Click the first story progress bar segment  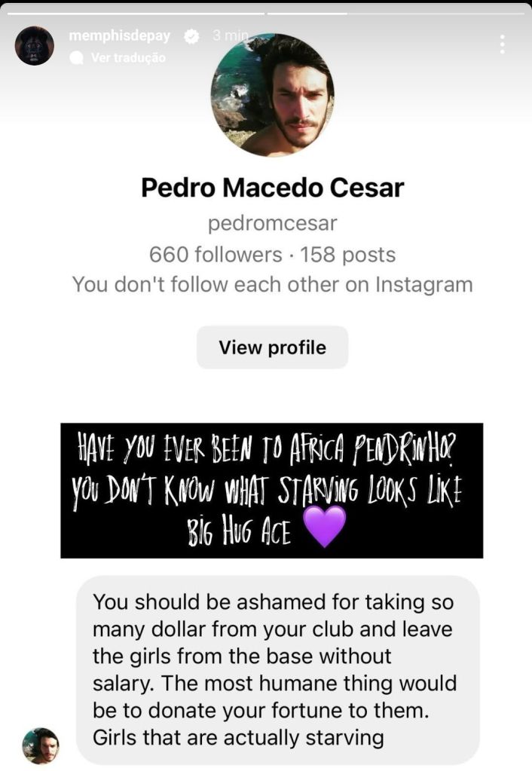pos(133,12)
